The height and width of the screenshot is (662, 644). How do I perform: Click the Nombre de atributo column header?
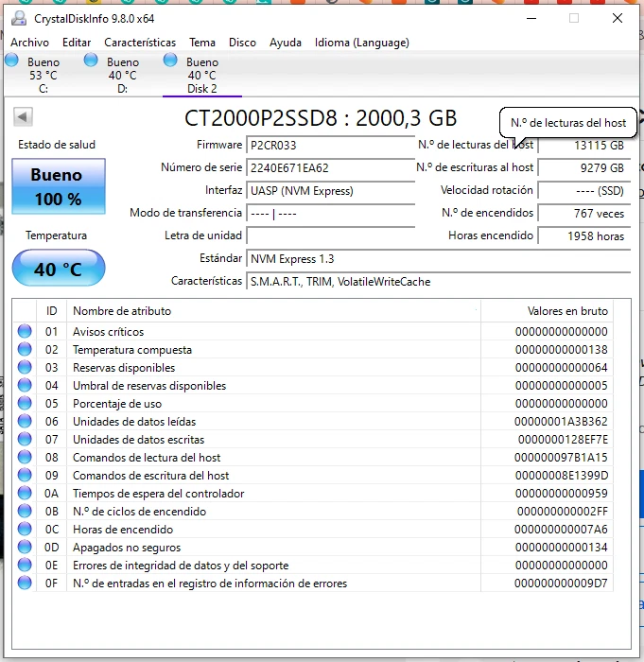point(273,311)
